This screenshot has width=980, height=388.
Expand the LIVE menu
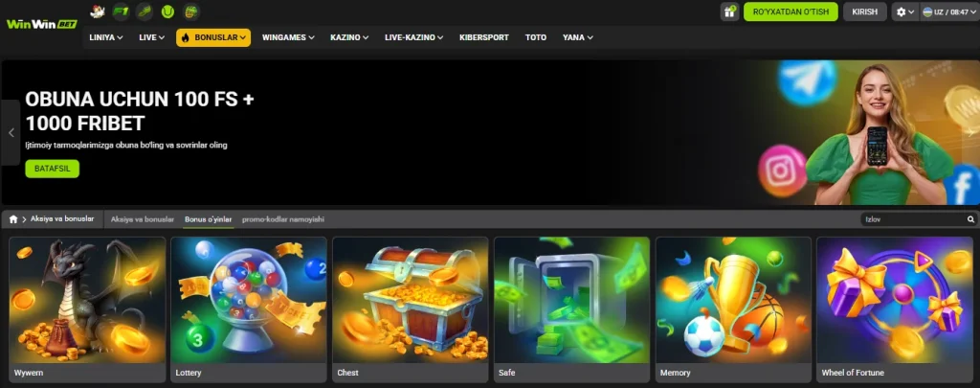point(151,37)
